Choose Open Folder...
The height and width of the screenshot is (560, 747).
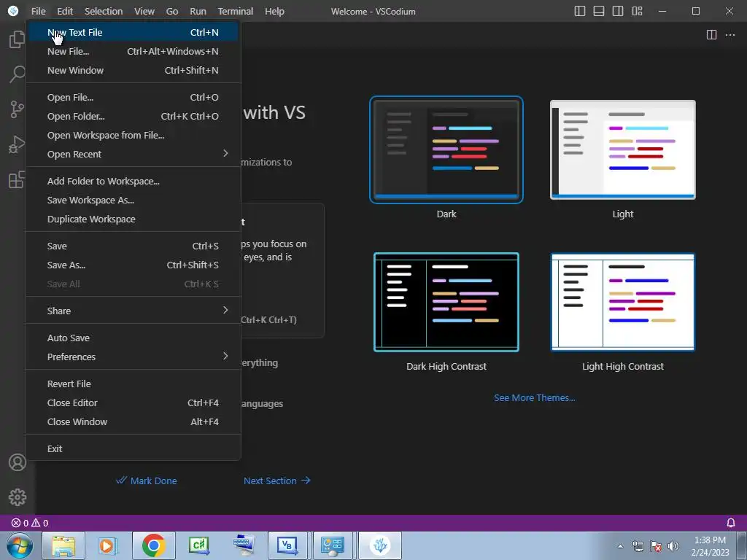133,117
